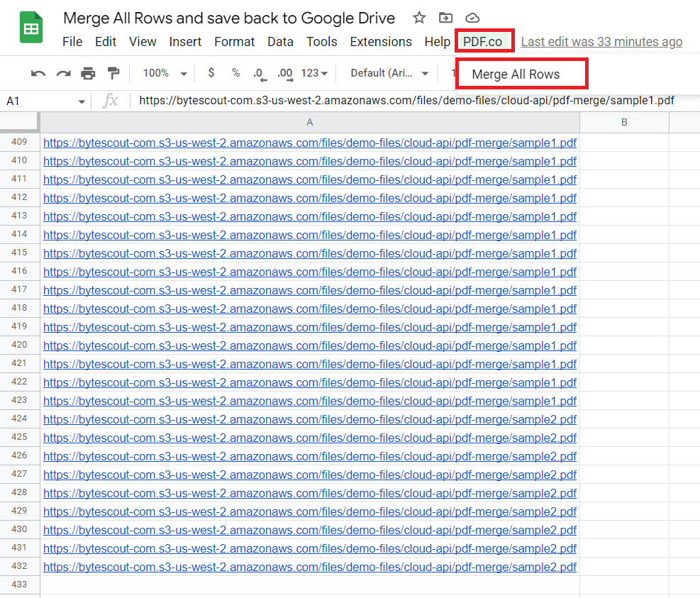Decrease decimal places button
This screenshot has height=598, width=700.
tap(259, 73)
